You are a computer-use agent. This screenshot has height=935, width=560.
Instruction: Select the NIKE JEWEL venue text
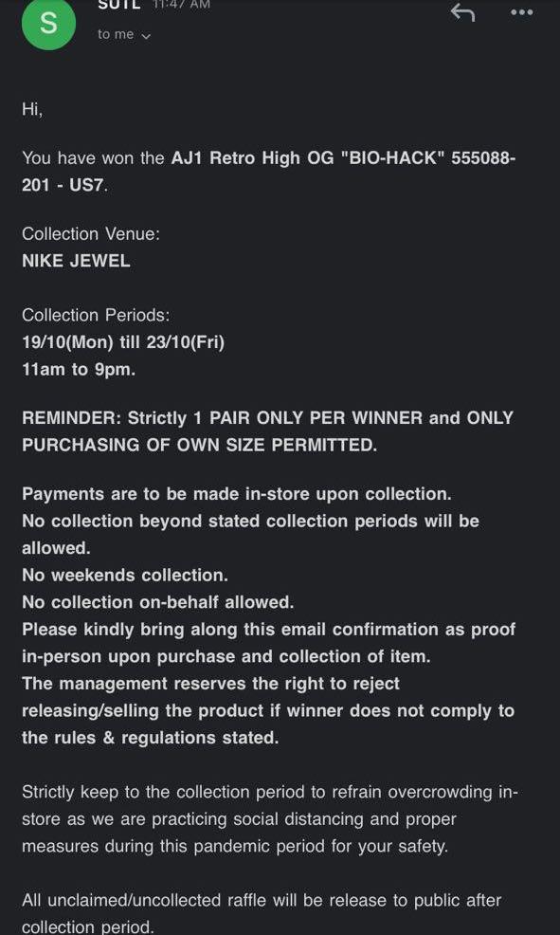(76, 261)
